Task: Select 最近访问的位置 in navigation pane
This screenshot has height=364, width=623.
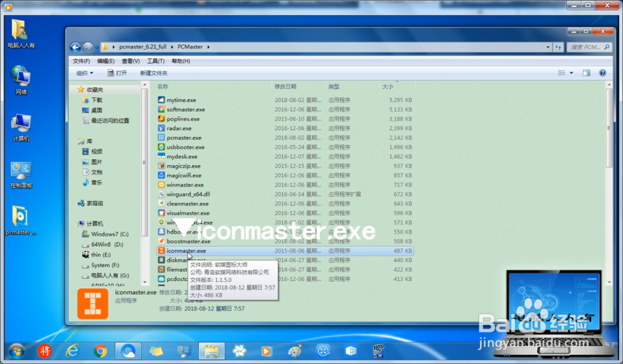Action: click(x=110, y=121)
